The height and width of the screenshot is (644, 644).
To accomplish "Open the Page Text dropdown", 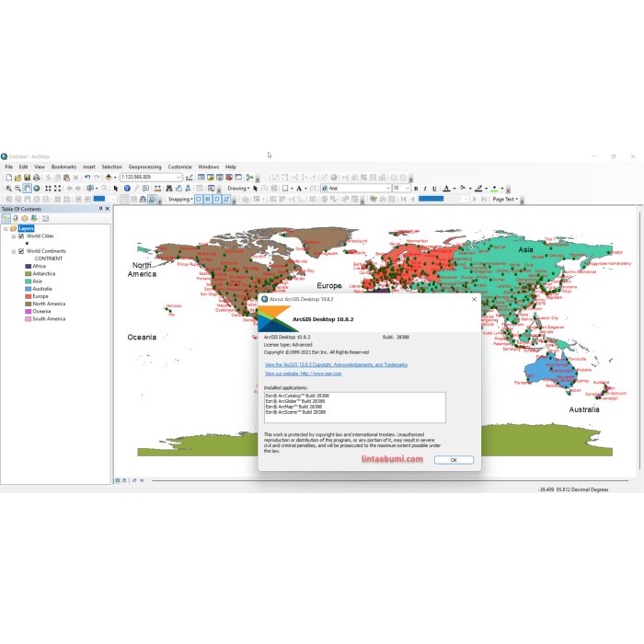I will 505,200.
